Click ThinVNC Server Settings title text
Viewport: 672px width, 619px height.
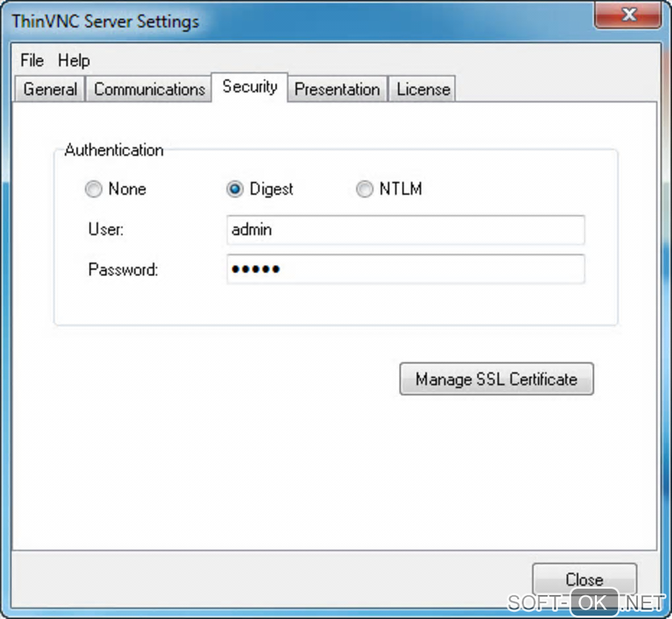tap(105, 22)
